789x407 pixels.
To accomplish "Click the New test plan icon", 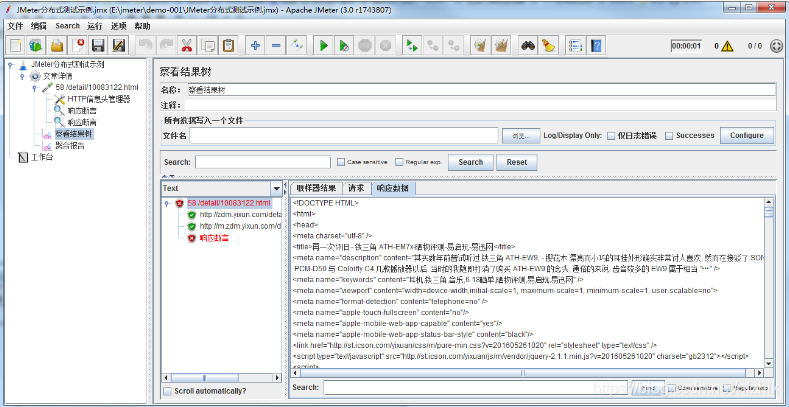I will click(x=16, y=46).
